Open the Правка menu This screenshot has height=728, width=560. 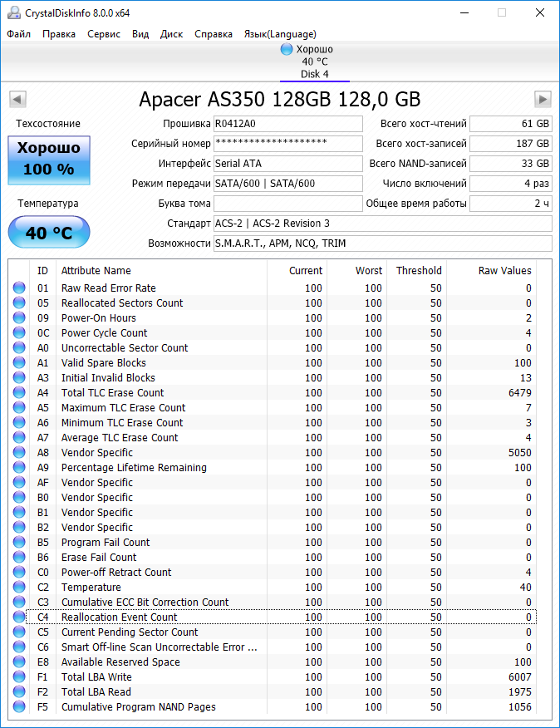[x=59, y=34]
